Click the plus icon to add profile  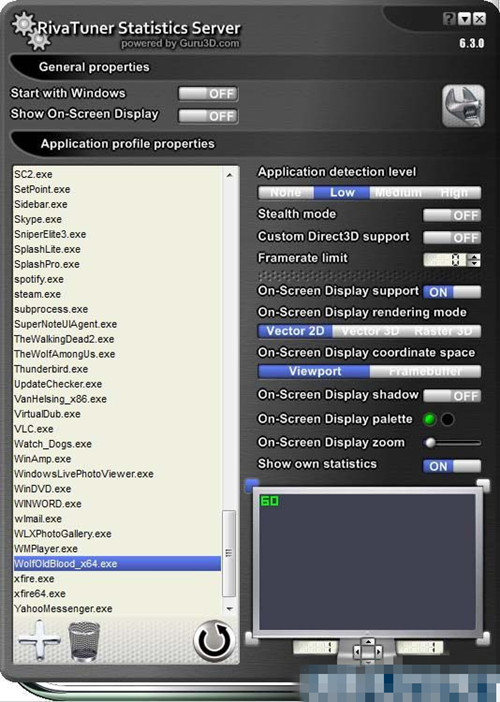point(39,641)
